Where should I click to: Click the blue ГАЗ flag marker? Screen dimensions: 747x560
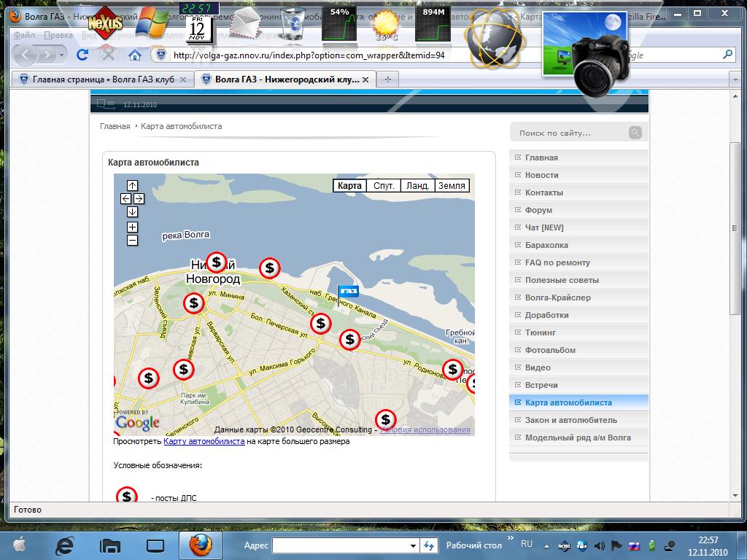[x=348, y=292]
